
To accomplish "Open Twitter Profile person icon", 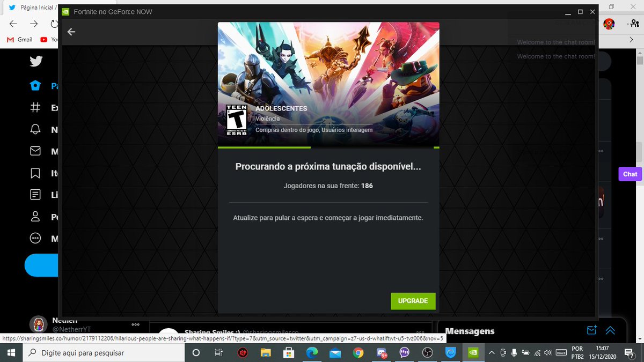I will tap(35, 217).
